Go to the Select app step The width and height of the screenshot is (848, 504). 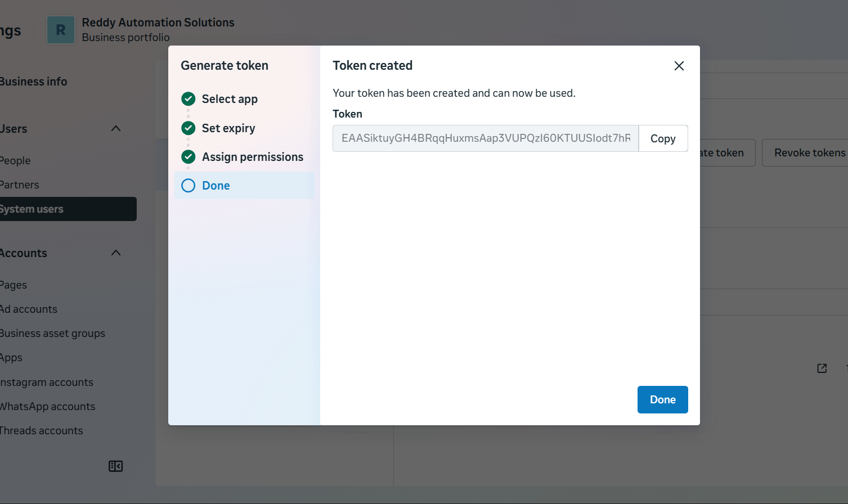[230, 99]
